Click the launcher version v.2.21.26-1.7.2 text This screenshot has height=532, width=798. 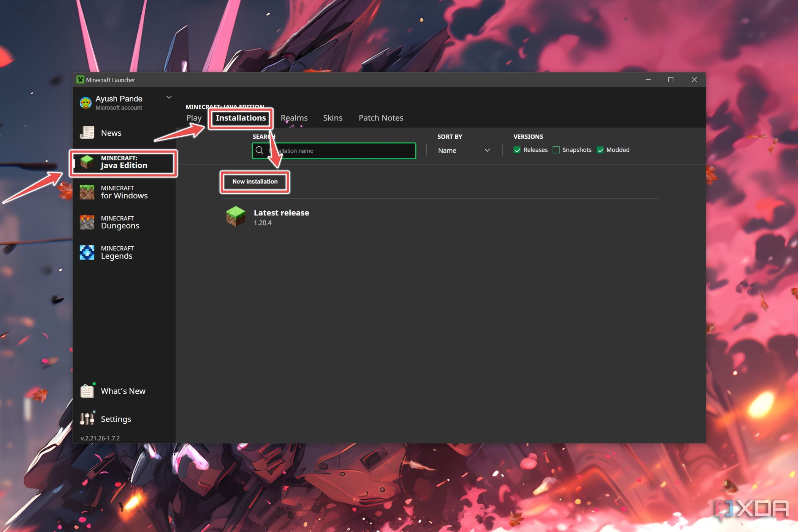click(x=100, y=438)
